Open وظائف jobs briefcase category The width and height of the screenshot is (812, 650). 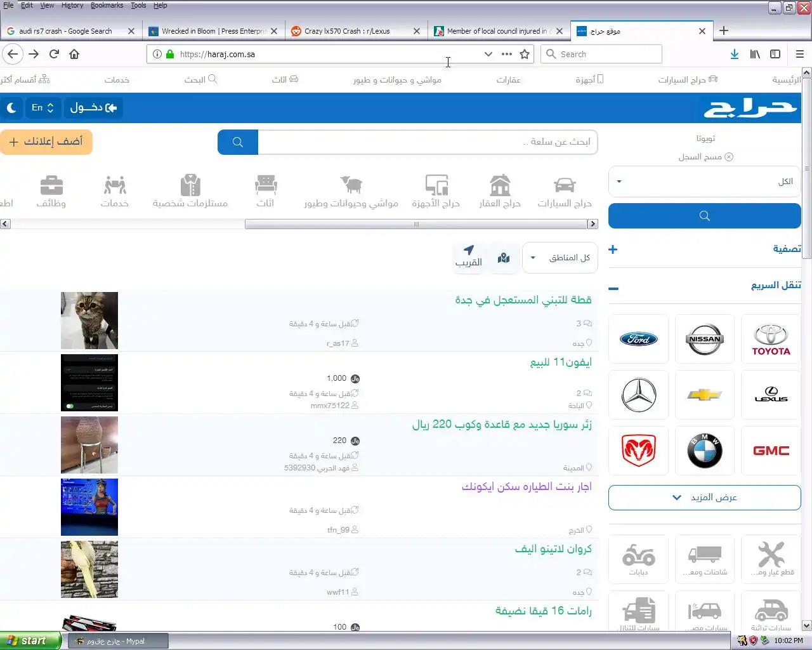(51, 192)
